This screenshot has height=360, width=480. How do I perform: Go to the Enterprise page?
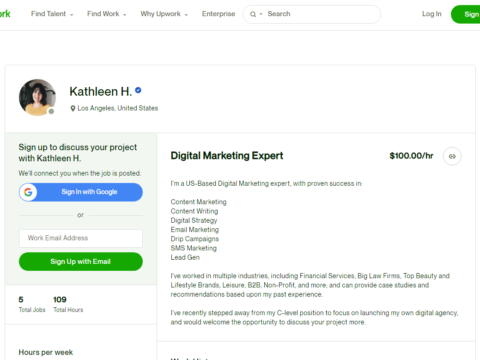(218, 14)
